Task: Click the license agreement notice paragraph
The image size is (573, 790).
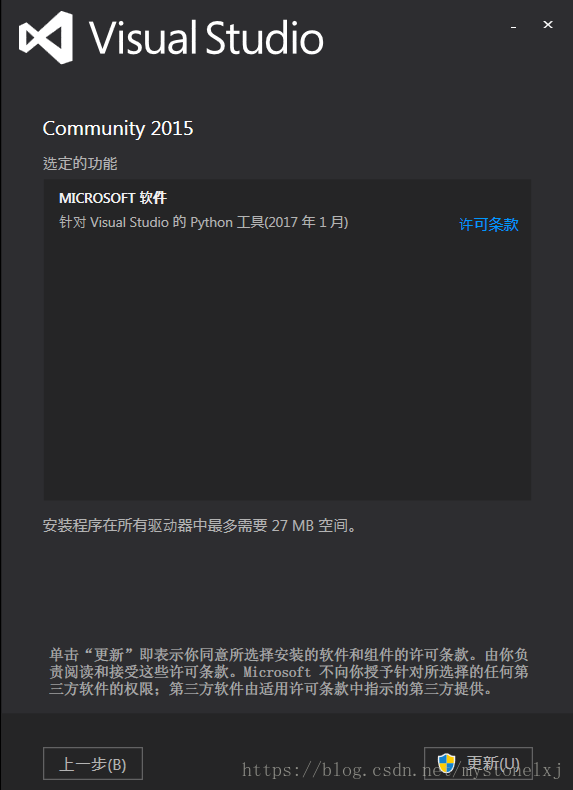Action: pos(289,672)
